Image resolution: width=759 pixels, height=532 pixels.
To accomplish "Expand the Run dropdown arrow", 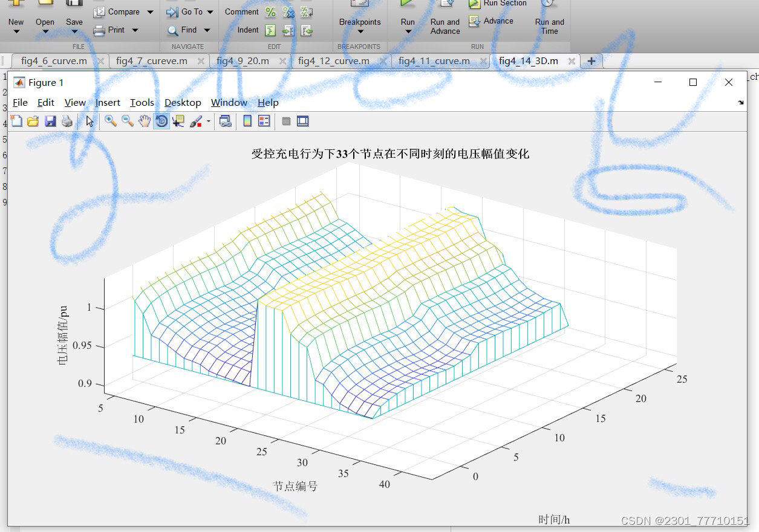I will coord(408,31).
